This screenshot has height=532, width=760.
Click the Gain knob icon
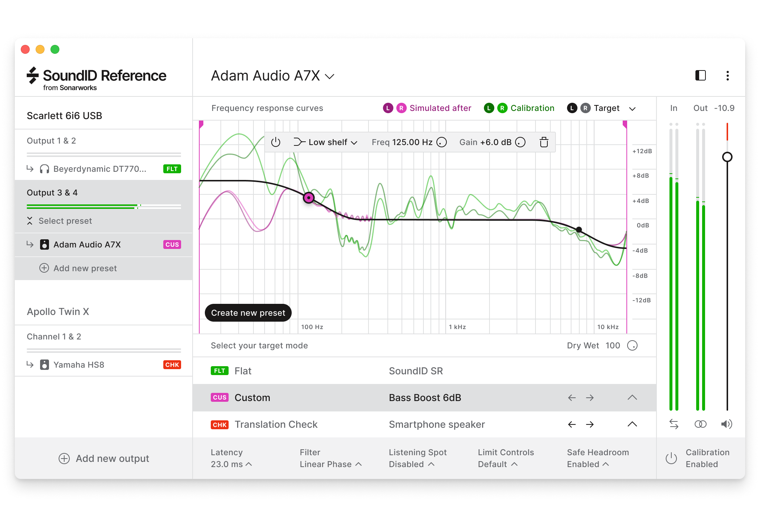coord(520,142)
